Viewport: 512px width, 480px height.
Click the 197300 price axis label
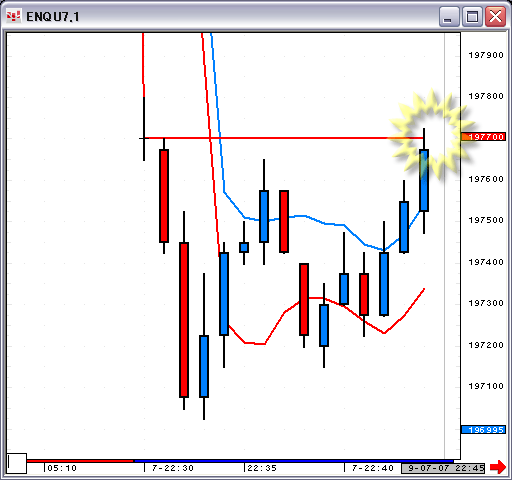486,303
